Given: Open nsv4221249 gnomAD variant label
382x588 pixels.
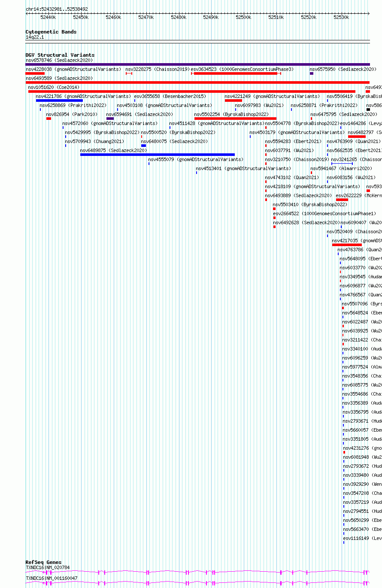Looking at the screenshot, I should pyautogui.click(x=272, y=96).
